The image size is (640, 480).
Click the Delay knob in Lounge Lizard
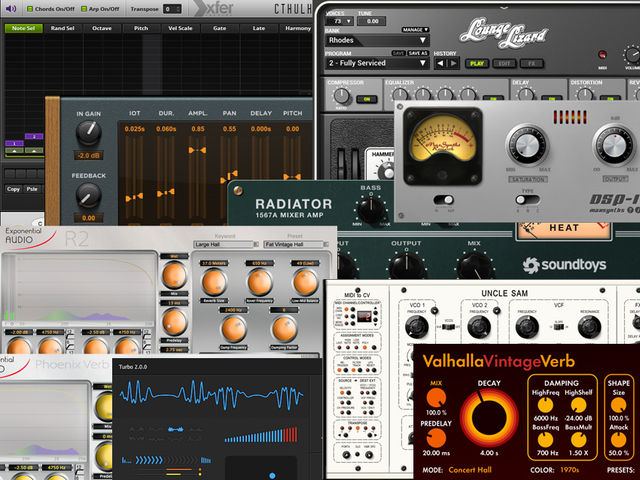(x=526, y=95)
